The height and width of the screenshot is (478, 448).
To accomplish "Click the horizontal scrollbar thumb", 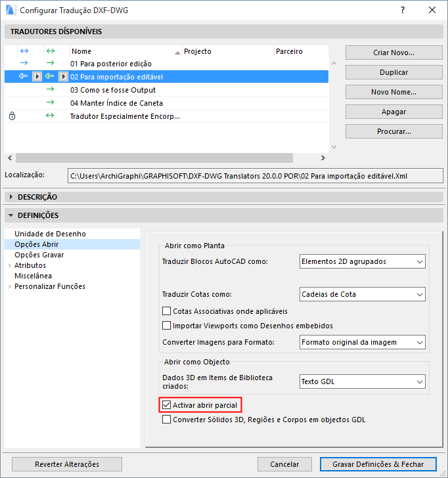I will 154,158.
